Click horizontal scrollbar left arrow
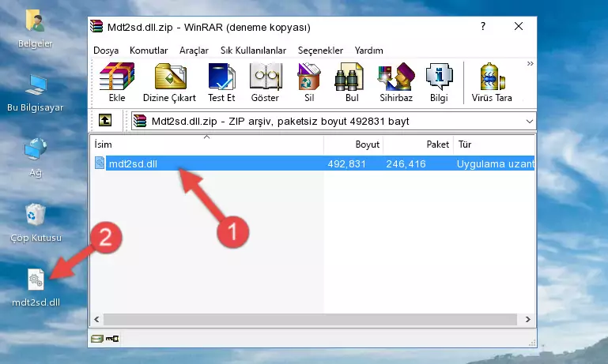The height and width of the screenshot is (364, 608). [96, 320]
